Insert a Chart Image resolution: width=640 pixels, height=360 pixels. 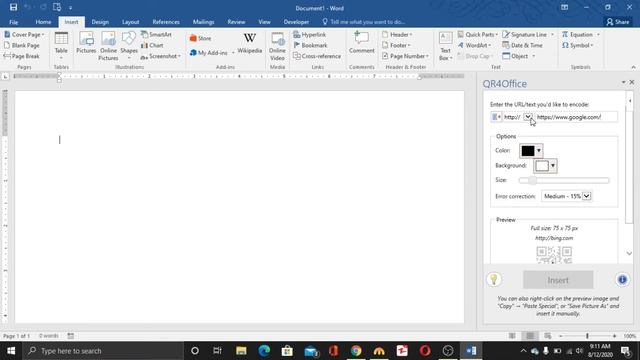[x=152, y=45]
